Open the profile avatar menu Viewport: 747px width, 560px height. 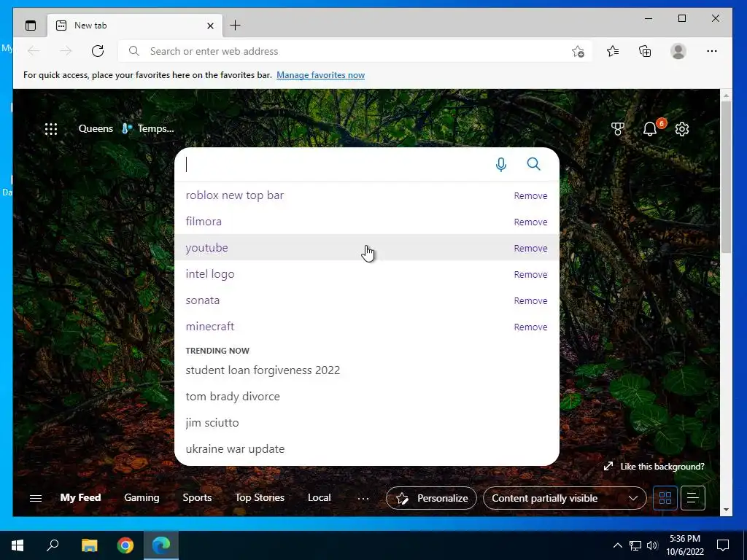coord(678,51)
